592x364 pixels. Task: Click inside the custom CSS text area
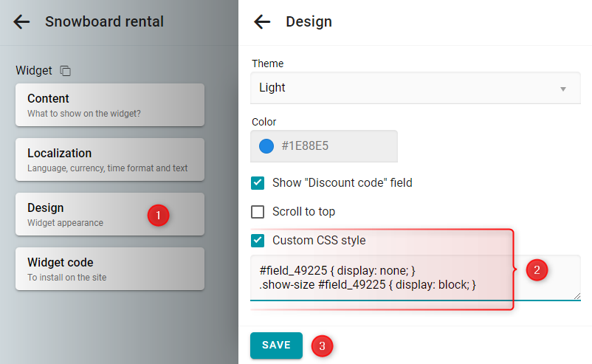click(x=416, y=278)
